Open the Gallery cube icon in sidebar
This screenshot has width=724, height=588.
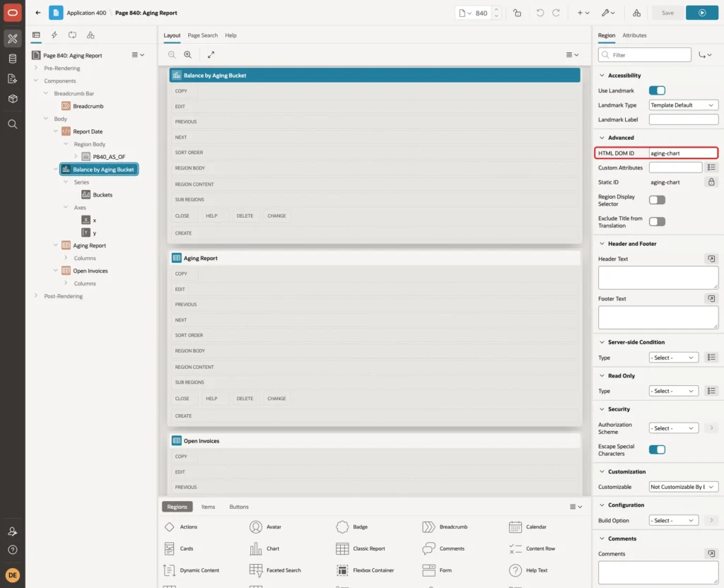[x=13, y=98]
